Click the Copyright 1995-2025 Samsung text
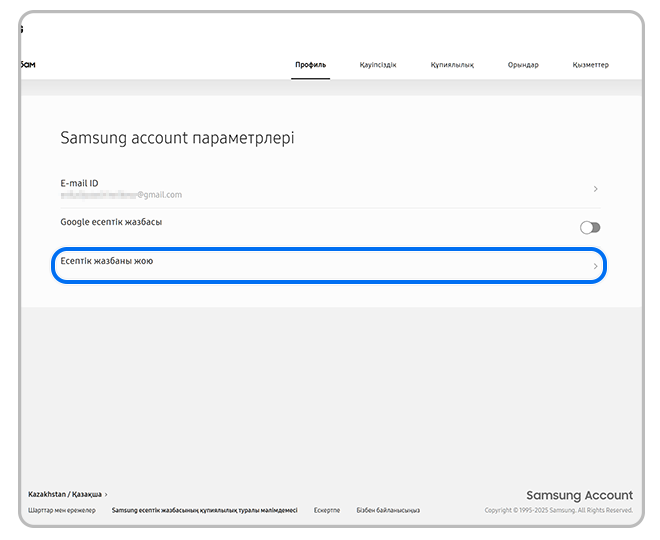 (x=559, y=510)
